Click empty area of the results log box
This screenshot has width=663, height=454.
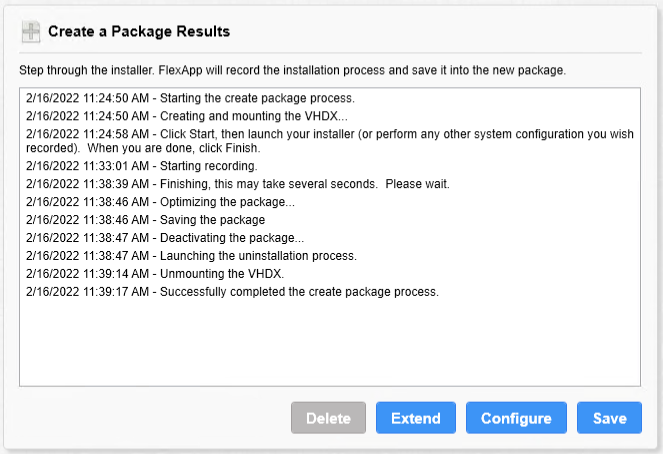coord(330,342)
